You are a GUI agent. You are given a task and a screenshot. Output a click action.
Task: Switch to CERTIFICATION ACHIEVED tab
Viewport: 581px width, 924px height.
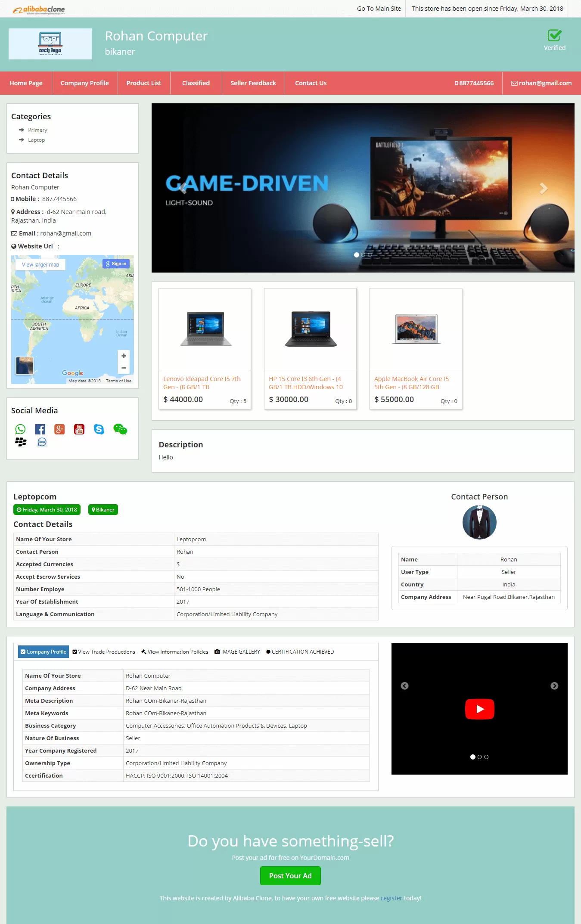[300, 652]
